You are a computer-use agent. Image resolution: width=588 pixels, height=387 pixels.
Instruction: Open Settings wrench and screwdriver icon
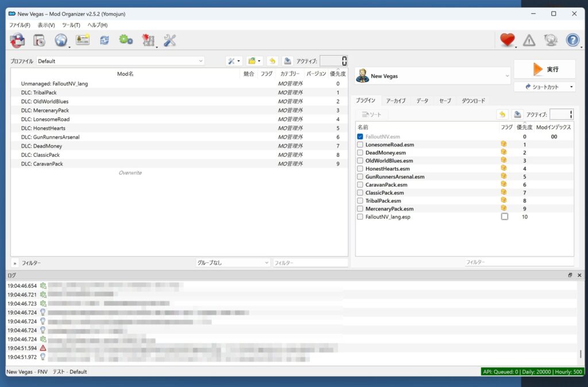pos(169,40)
